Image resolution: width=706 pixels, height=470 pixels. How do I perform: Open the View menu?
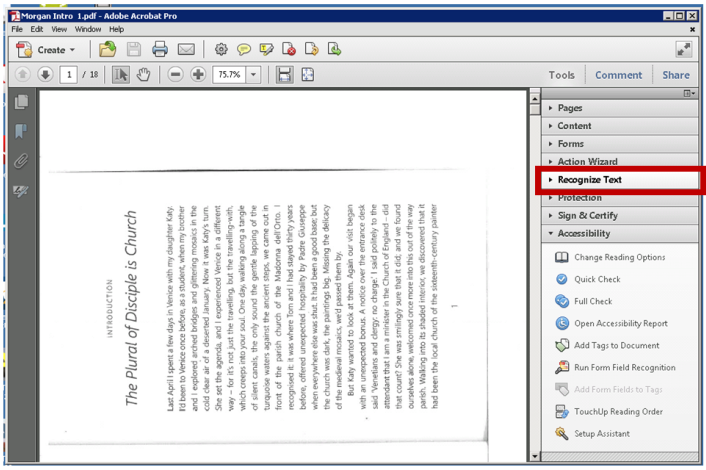tap(58, 30)
